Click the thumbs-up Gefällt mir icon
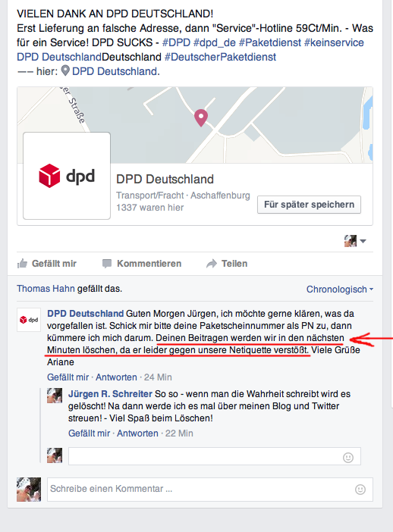393x532 pixels. click(x=22, y=264)
